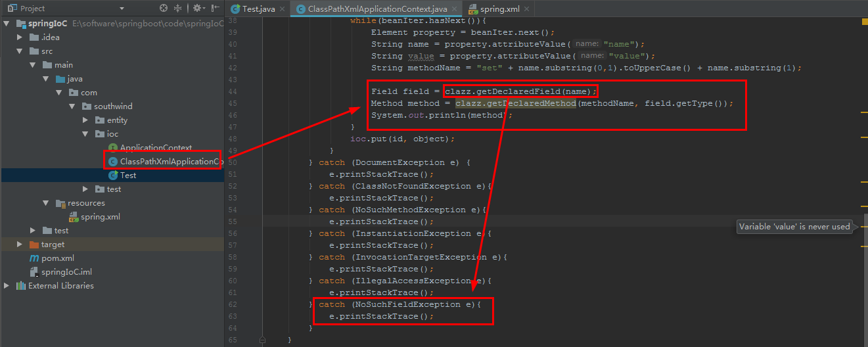Image resolution: width=868 pixels, height=347 pixels.
Task: Click NoSuchFieldException catch on line 62
Action: (400, 304)
